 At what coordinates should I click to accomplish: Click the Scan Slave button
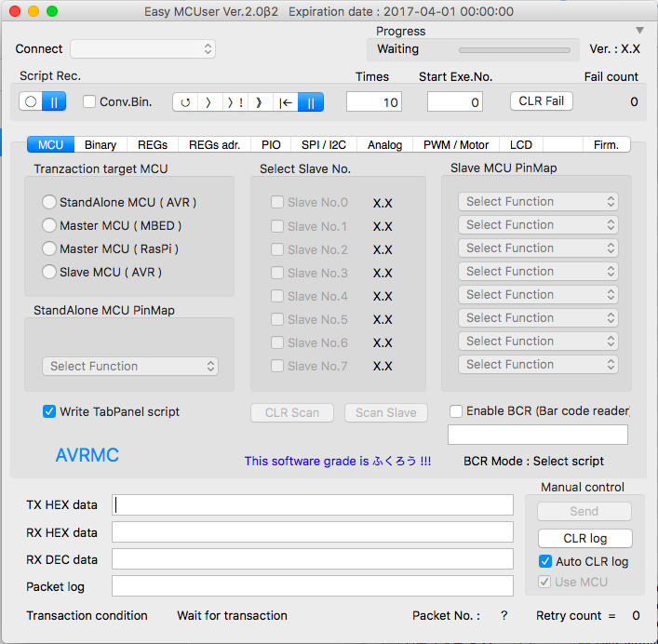coord(386,413)
